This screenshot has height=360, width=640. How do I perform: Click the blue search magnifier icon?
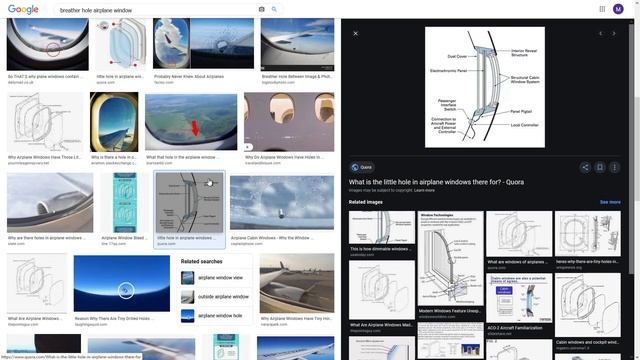coord(274,9)
